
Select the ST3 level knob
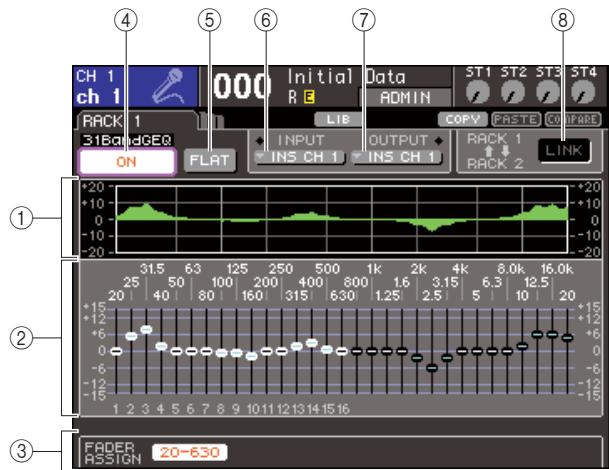(x=548, y=92)
